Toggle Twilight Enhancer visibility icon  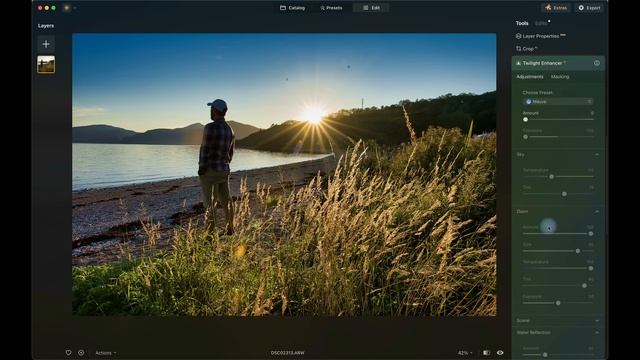click(597, 63)
